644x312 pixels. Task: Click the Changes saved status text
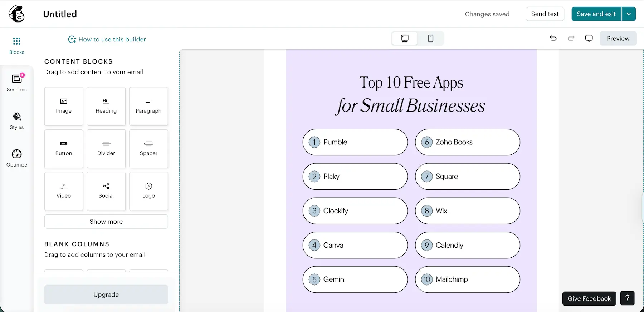[x=487, y=14]
